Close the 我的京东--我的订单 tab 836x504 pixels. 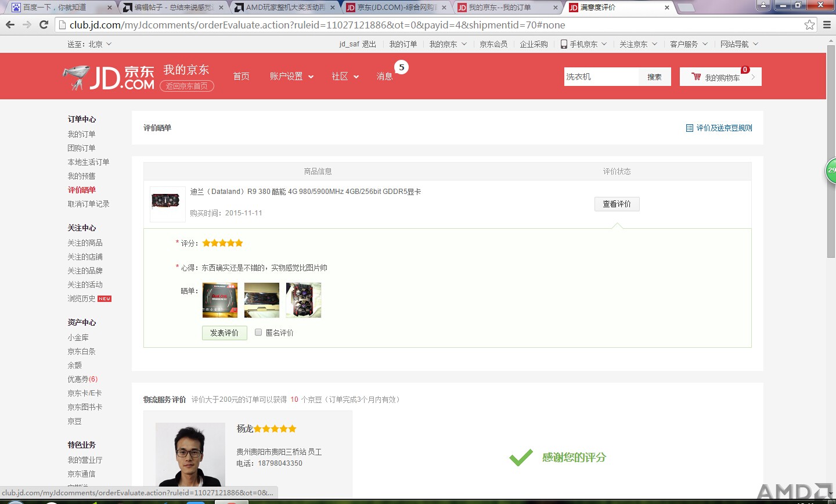click(556, 8)
